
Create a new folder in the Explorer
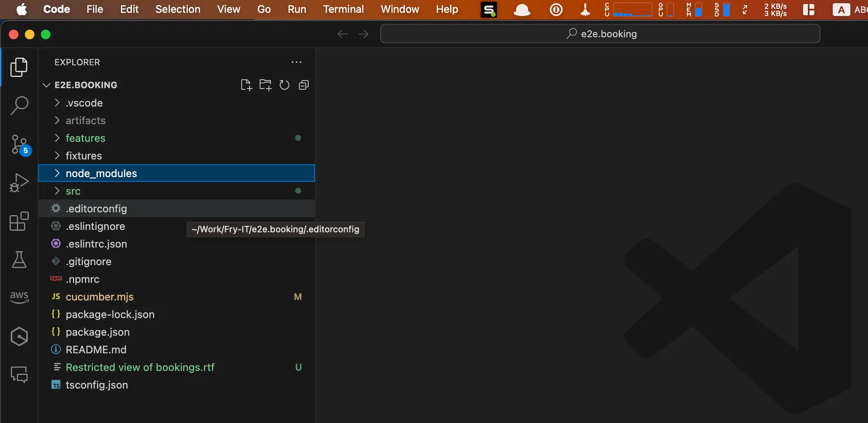coord(265,85)
